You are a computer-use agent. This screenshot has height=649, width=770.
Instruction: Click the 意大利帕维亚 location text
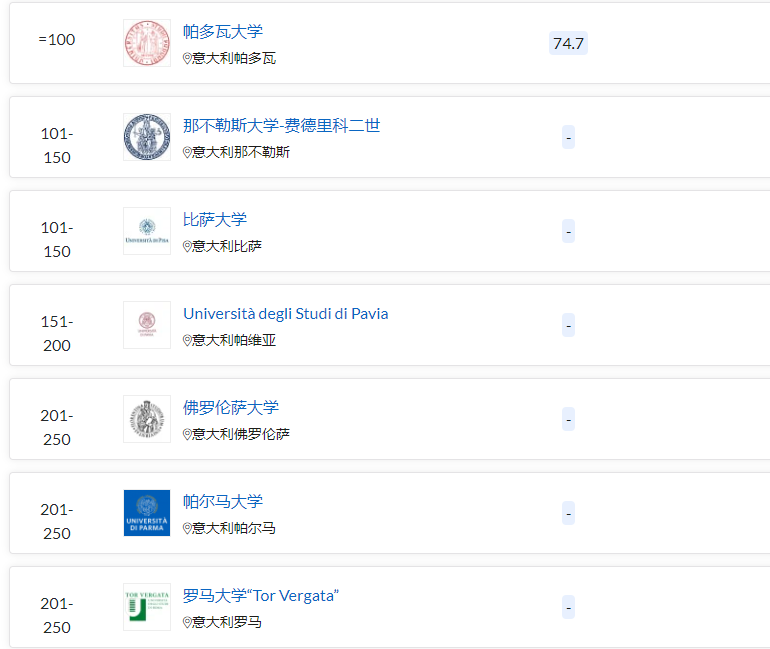click(x=234, y=340)
